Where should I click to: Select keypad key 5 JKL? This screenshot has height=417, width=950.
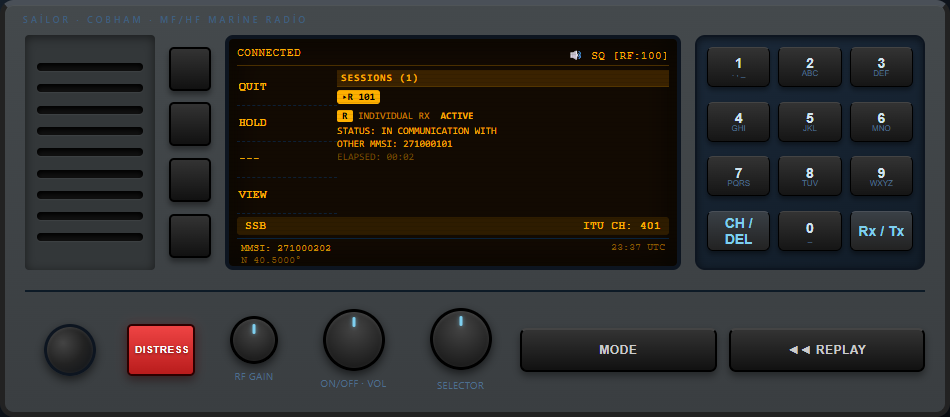click(x=809, y=122)
